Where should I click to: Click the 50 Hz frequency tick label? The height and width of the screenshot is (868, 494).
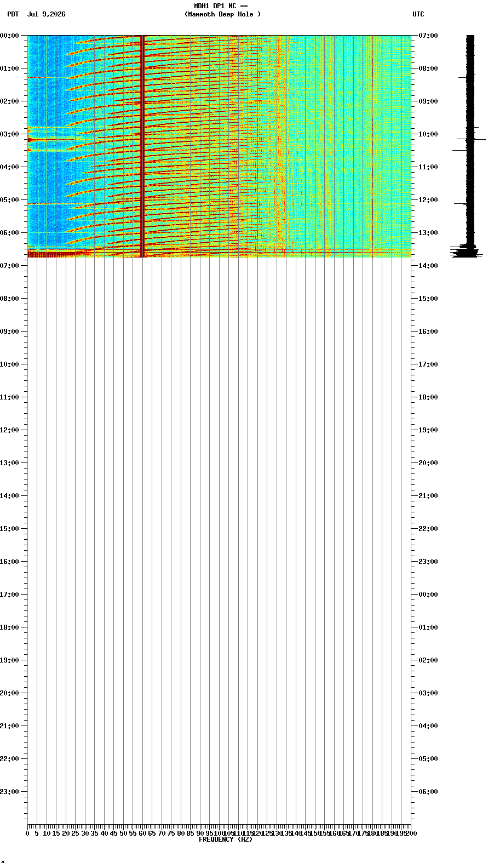[123, 833]
